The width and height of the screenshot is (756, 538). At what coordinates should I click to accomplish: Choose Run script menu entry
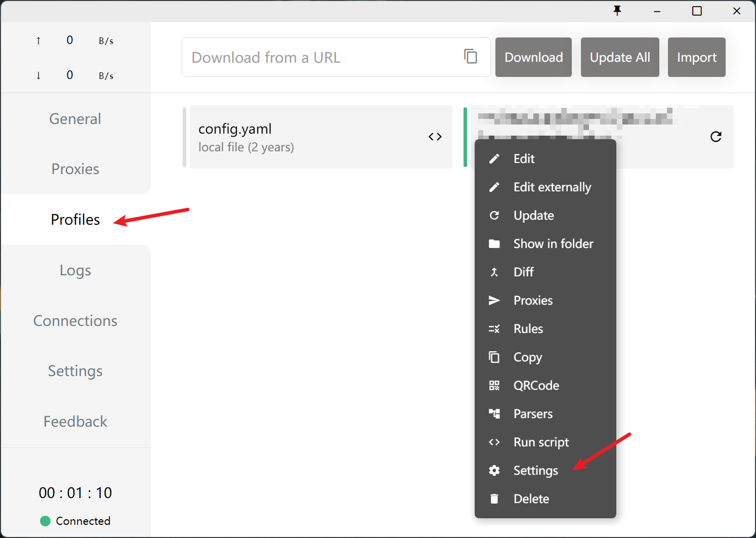coord(540,442)
